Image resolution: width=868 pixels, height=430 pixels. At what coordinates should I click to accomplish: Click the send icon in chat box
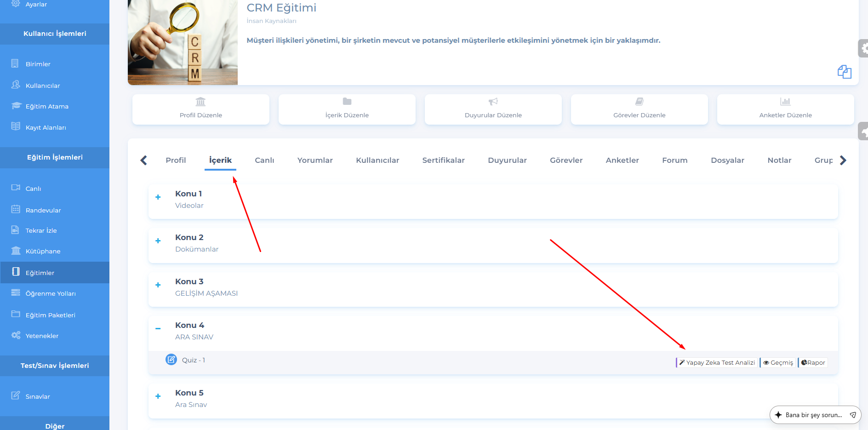click(x=853, y=415)
